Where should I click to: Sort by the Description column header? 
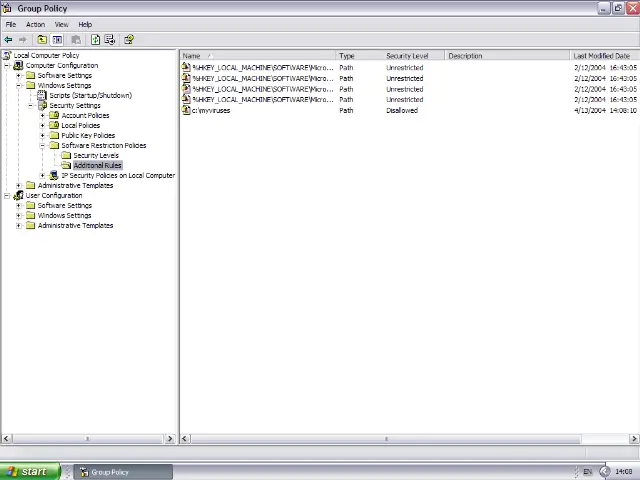[x=507, y=56]
